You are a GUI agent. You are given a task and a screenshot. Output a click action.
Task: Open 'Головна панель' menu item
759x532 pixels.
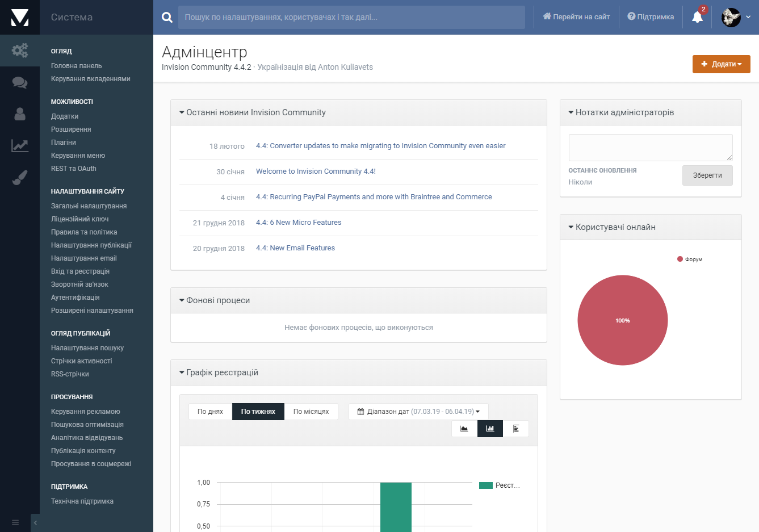(x=77, y=66)
